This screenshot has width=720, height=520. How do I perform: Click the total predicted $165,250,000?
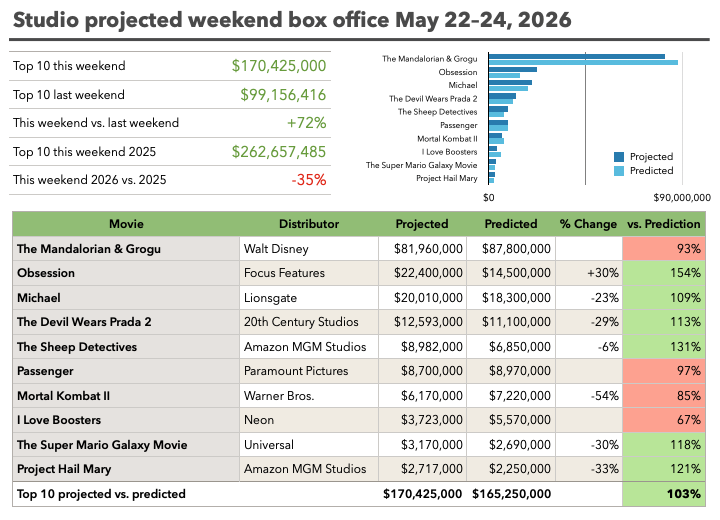(x=512, y=494)
